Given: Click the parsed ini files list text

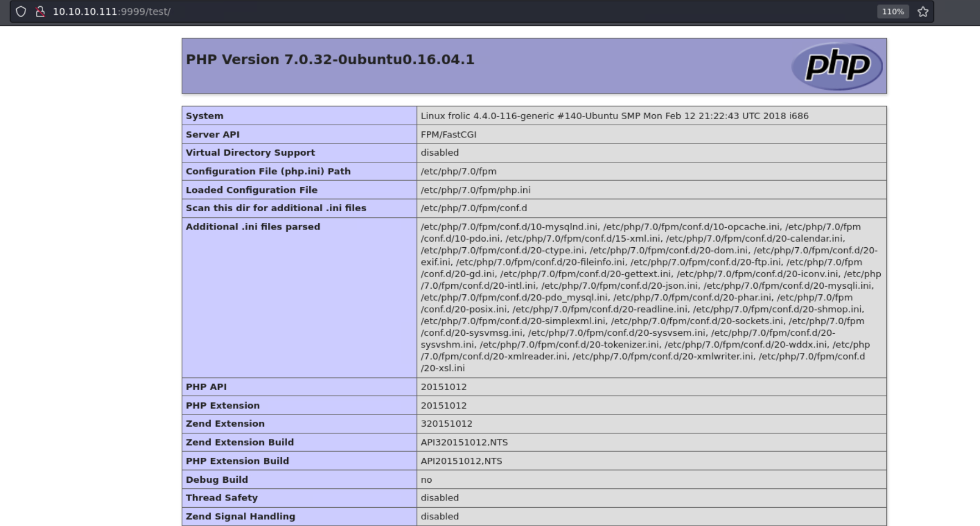Looking at the screenshot, I should coord(651,297).
